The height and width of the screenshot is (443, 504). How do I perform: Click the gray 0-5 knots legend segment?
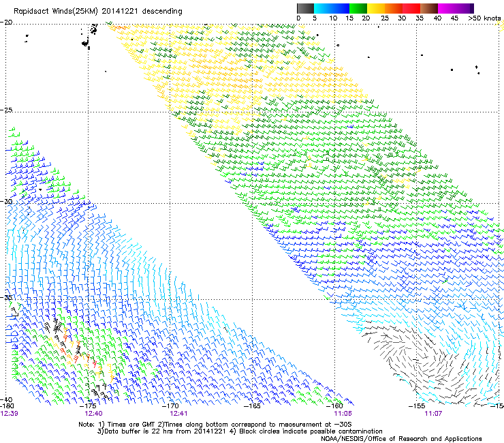tap(305, 8)
